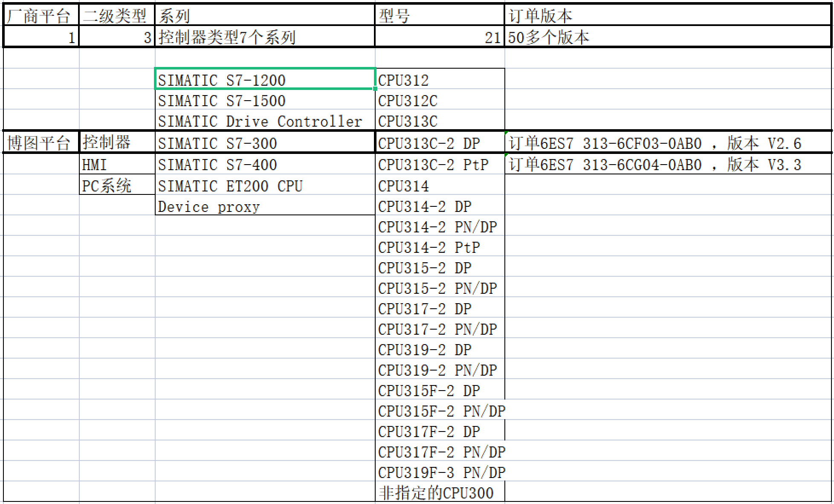This screenshot has height=504, width=834.
Task: Click the cell with value 21
Action: pyautogui.click(x=440, y=37)
